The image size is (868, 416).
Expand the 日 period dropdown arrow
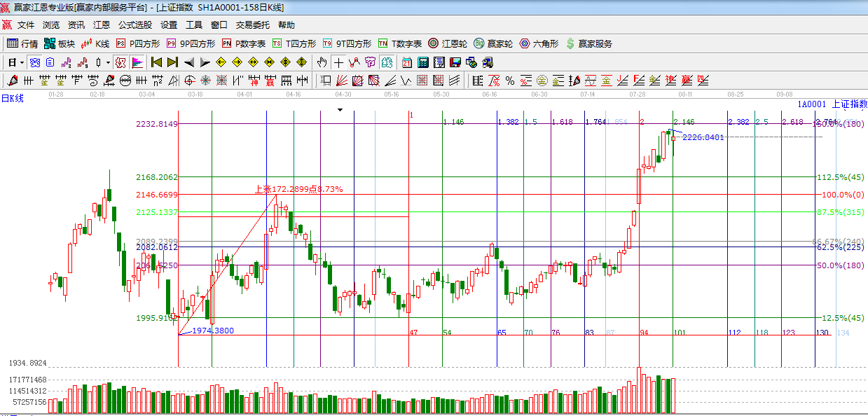pos(21,62)
